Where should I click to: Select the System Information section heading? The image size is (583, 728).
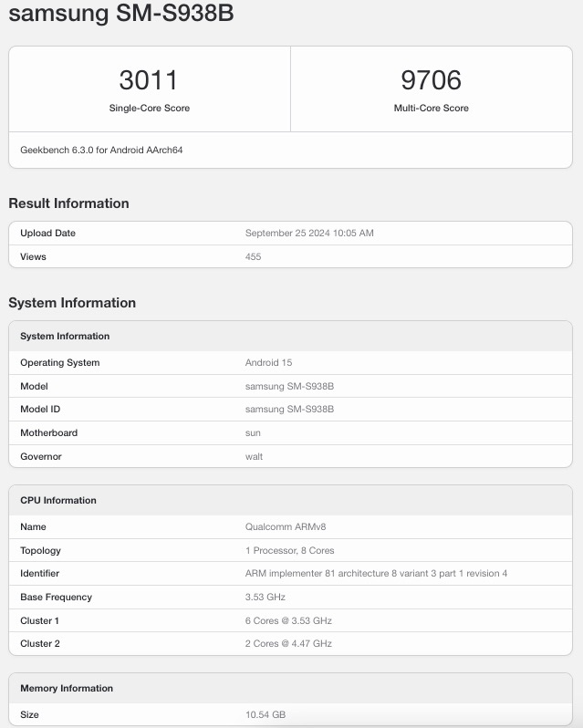coord(72,303)
